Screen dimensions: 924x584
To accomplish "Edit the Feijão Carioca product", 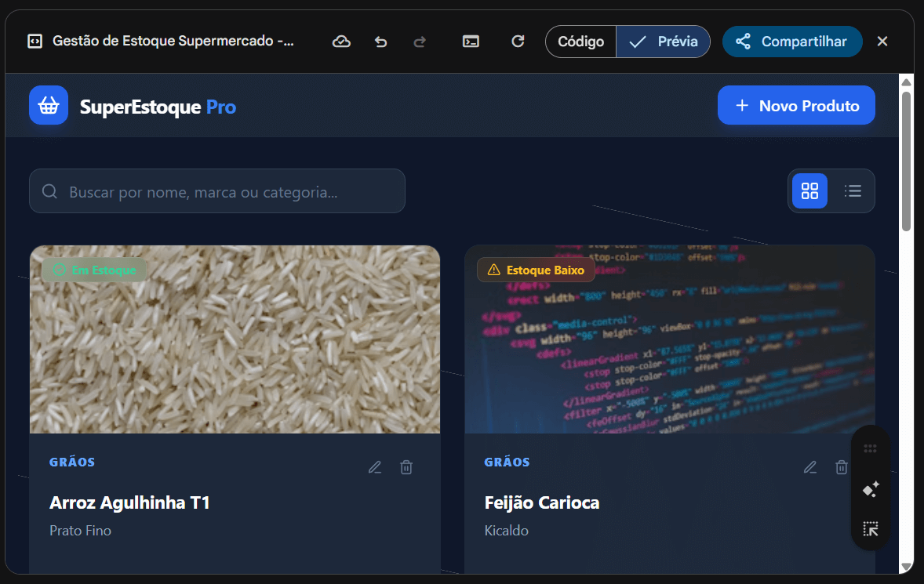I will pos(810,467).
